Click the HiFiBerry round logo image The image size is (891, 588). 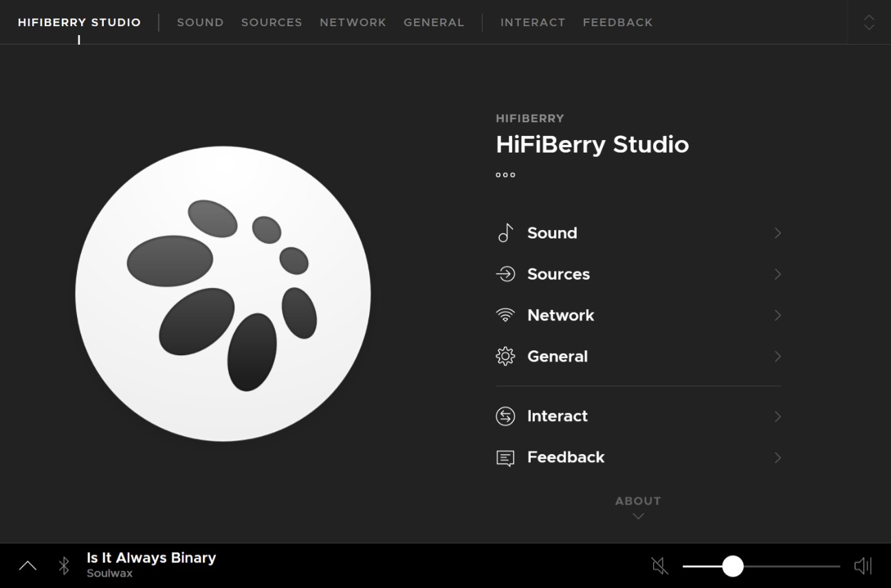[223, 294]
